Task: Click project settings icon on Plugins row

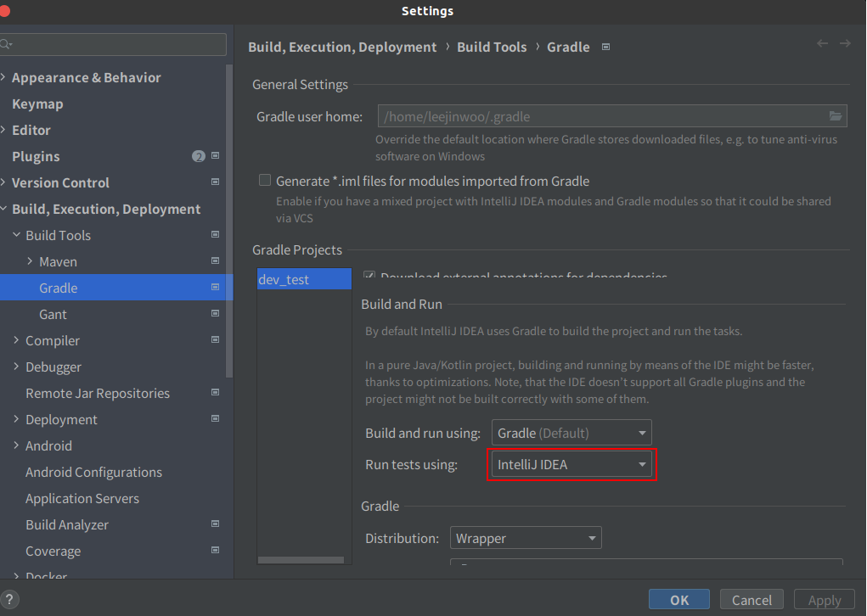Action: point(215,156)
